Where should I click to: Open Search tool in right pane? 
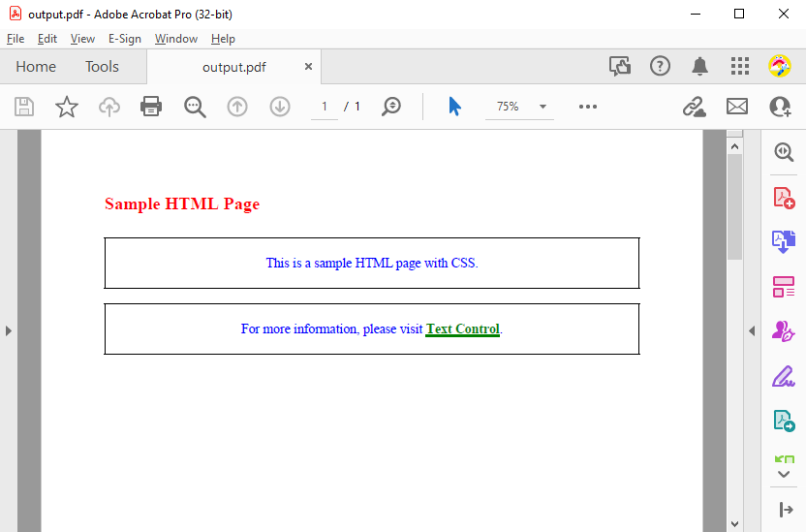pos(784,152)
